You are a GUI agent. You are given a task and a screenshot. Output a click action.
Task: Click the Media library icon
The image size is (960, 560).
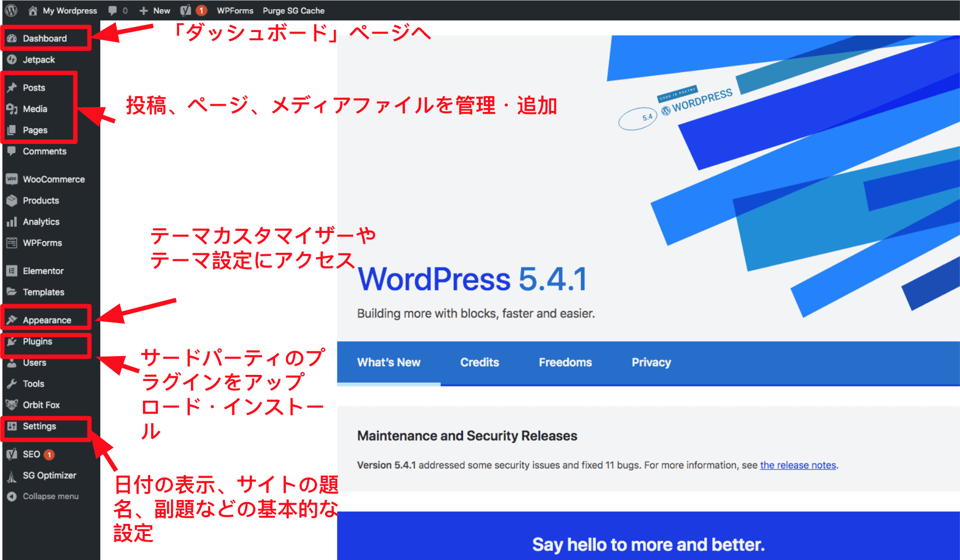pos(12,109)
